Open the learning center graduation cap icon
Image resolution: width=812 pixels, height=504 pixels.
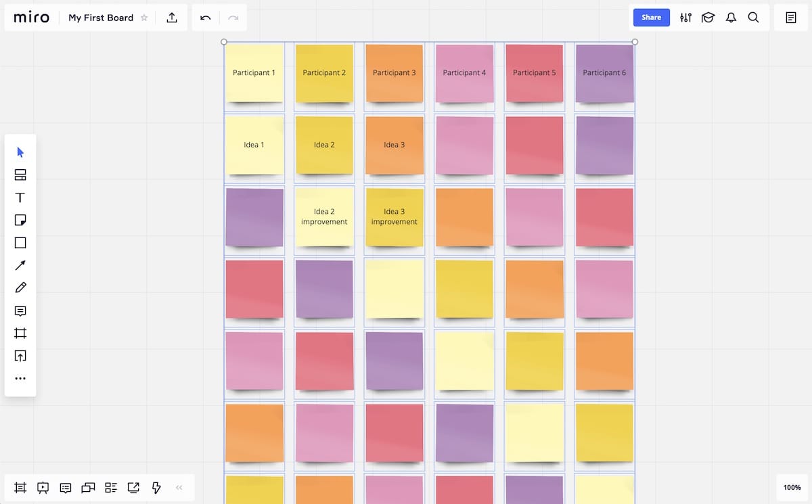pos(708,18)
